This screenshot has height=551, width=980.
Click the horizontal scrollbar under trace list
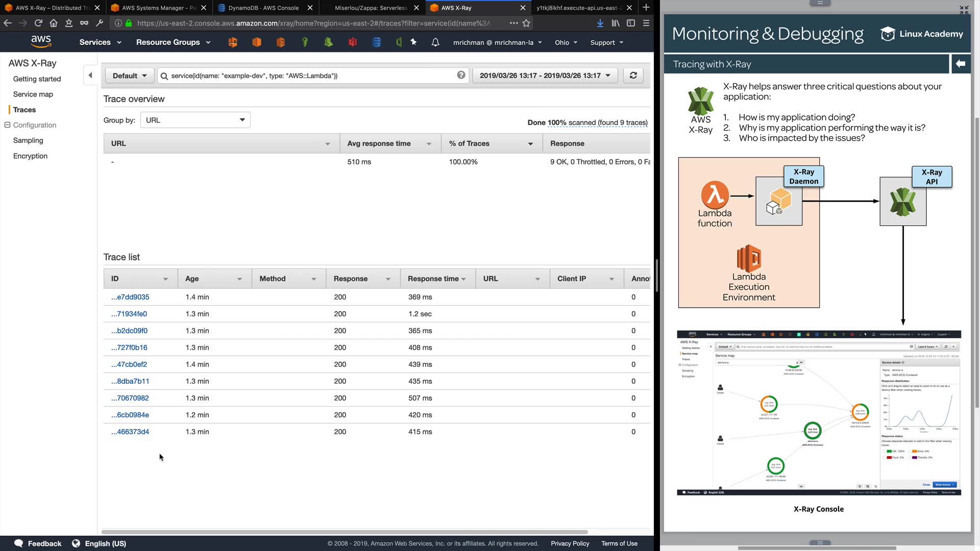click(x=345, y=532)
